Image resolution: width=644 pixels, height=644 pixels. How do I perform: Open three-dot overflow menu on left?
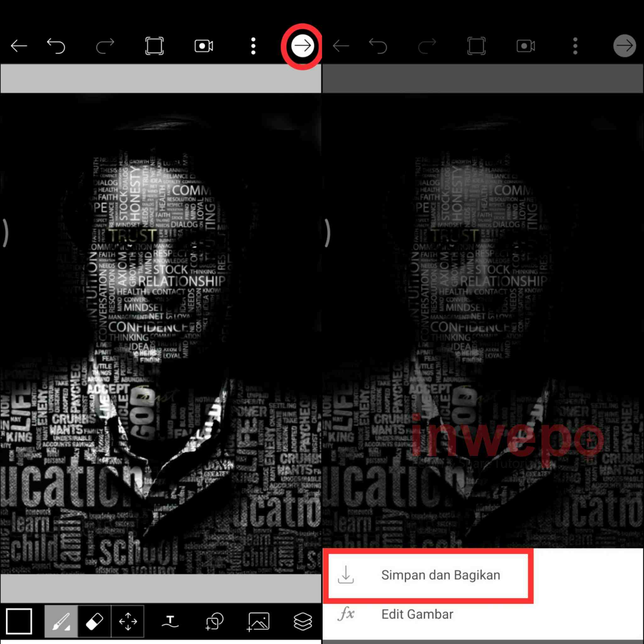(253, 46)
